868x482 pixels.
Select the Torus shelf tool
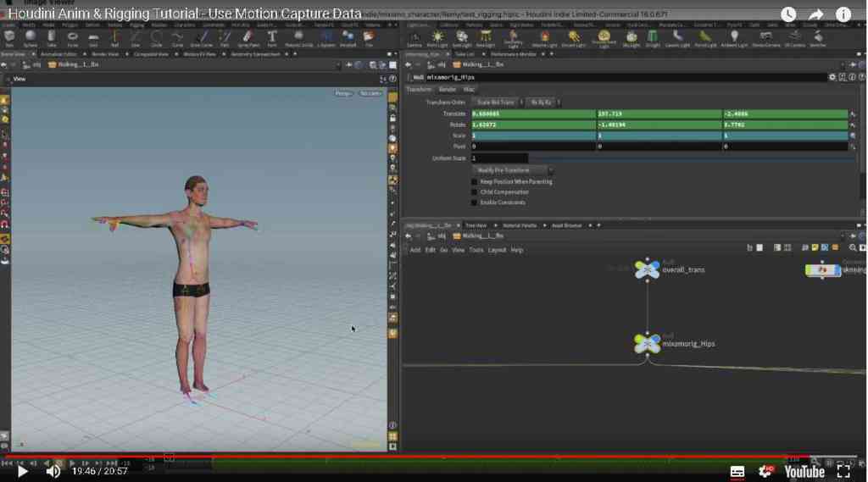[x=72, y=38]
